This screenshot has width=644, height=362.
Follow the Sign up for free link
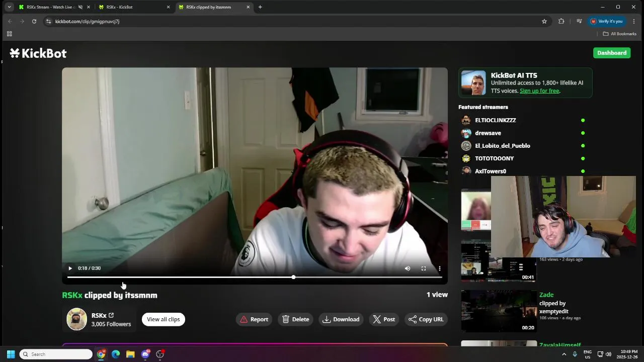click(539, 91)
